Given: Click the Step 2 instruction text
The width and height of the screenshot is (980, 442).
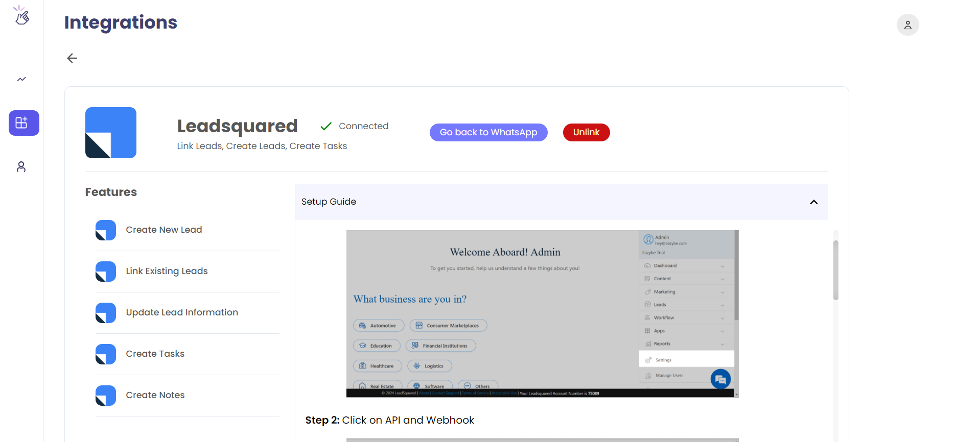Looking at the screenshot, I should [390, 420].
